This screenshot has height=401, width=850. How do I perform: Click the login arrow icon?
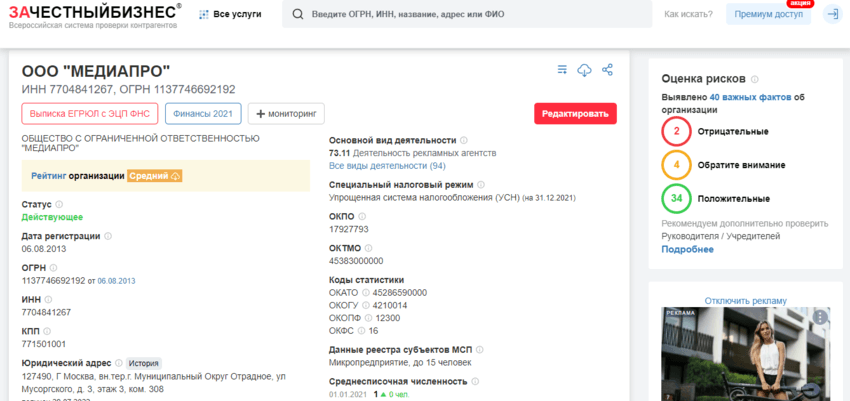[831, 15]
